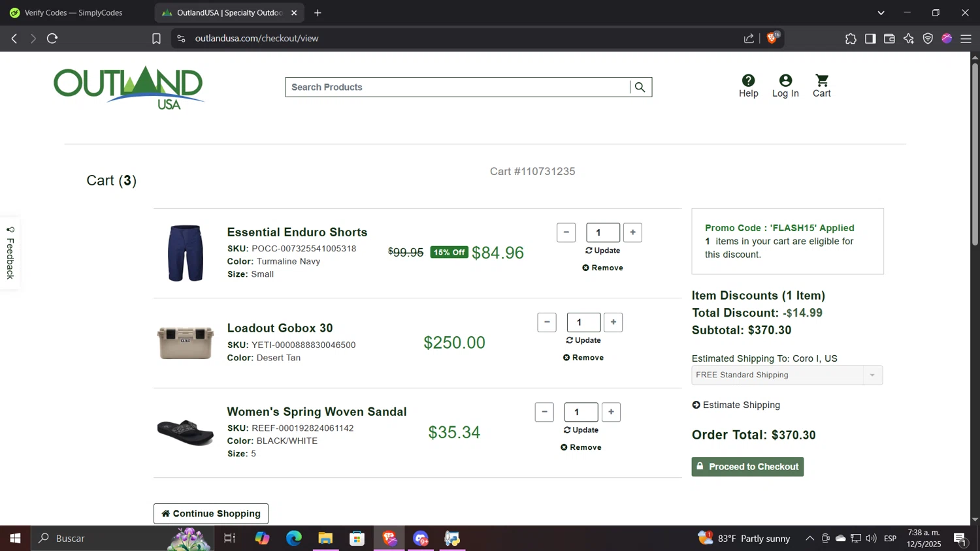Go forward in browser history
The height and width of the screenshot is (551, 980).
[33, 39]
